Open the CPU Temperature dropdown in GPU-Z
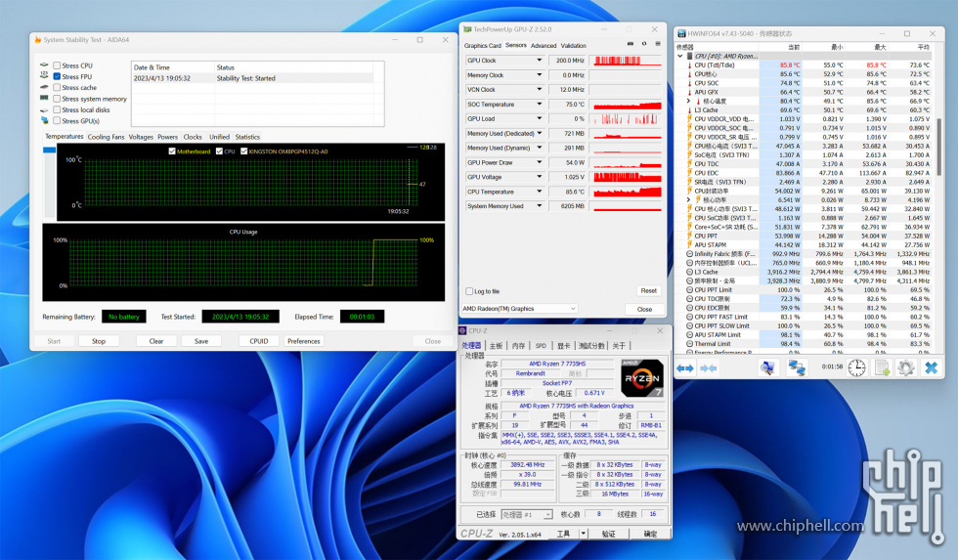 pyautogui.click(x=539, y=192)
